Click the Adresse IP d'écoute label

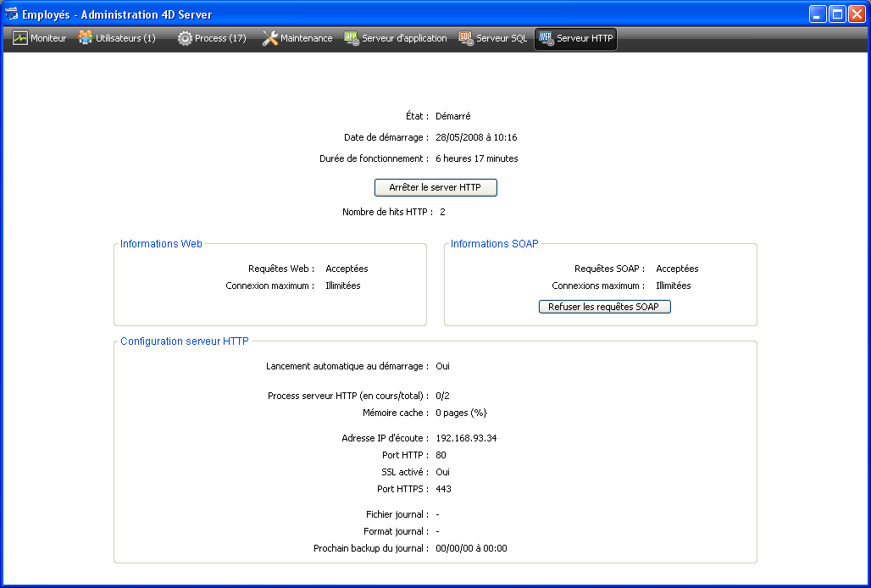click(x=386, y=438)
